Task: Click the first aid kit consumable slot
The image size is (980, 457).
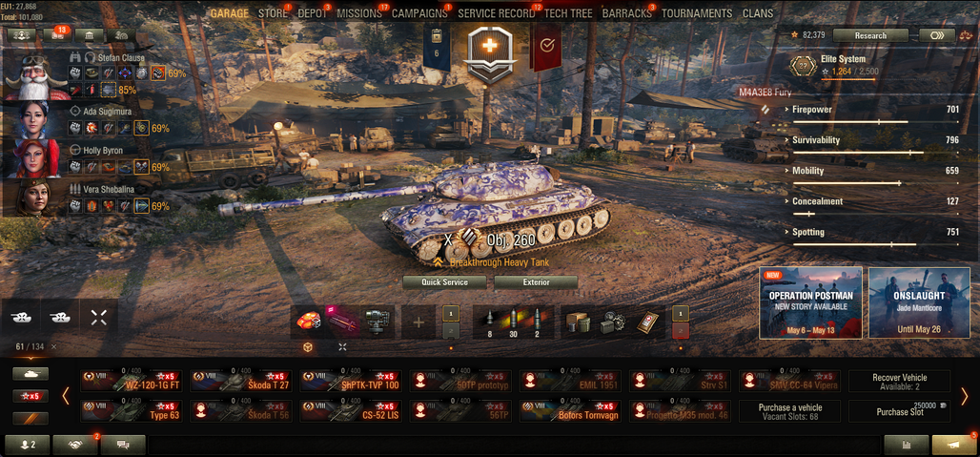Action: click(648, 322)
